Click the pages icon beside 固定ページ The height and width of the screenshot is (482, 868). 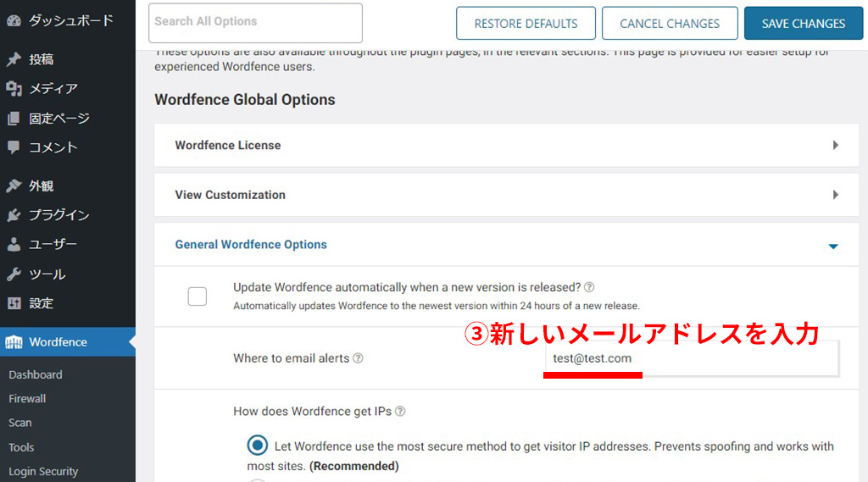(14, 119)
